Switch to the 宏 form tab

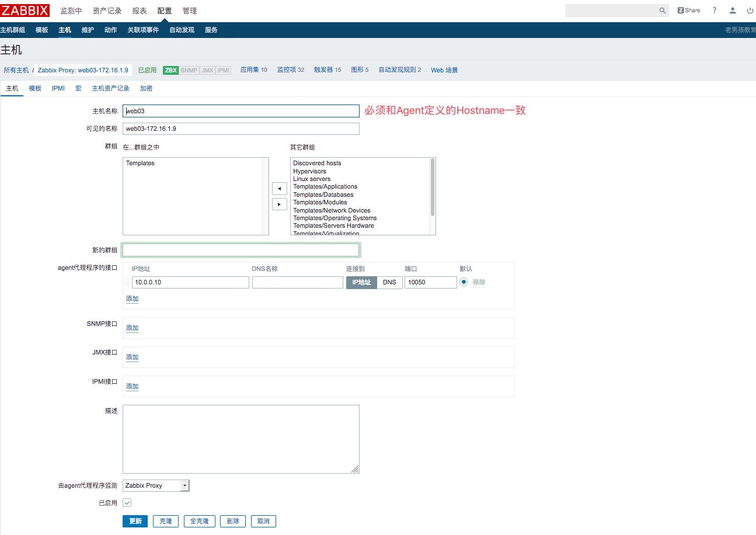point(78,88)
